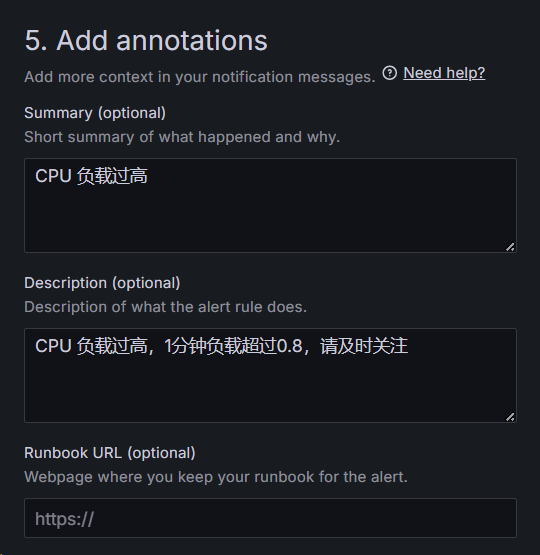Screen dimensions: 540x555
Task: Click the "Runbook URL (optional)" label
Action: click(110, 453)
